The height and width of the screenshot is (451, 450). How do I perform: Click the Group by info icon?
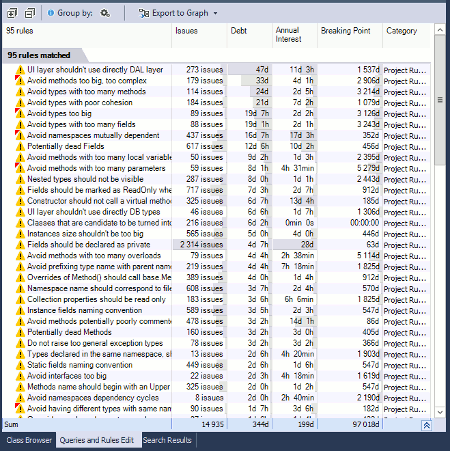[x=51, y=13]
